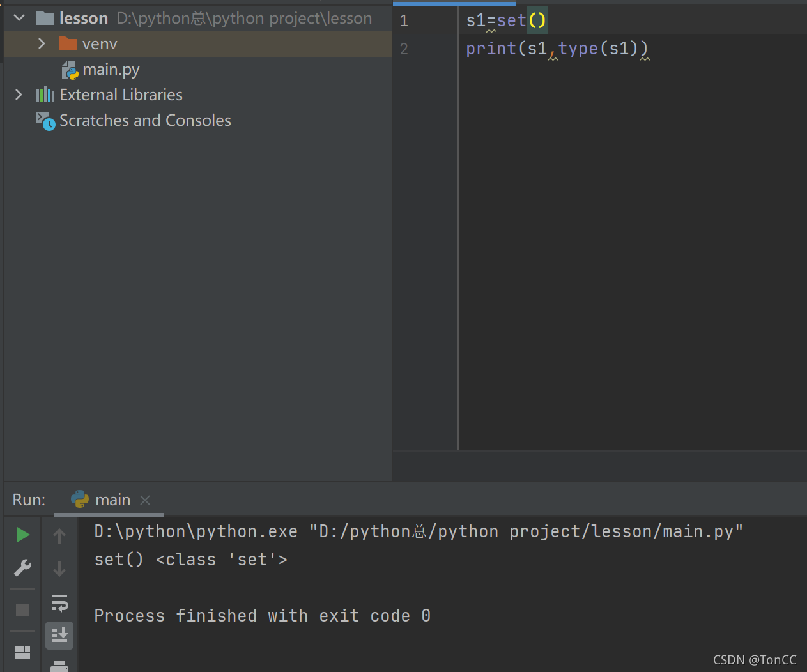Stop the running process
807x672 pixels.
[22, 610]
